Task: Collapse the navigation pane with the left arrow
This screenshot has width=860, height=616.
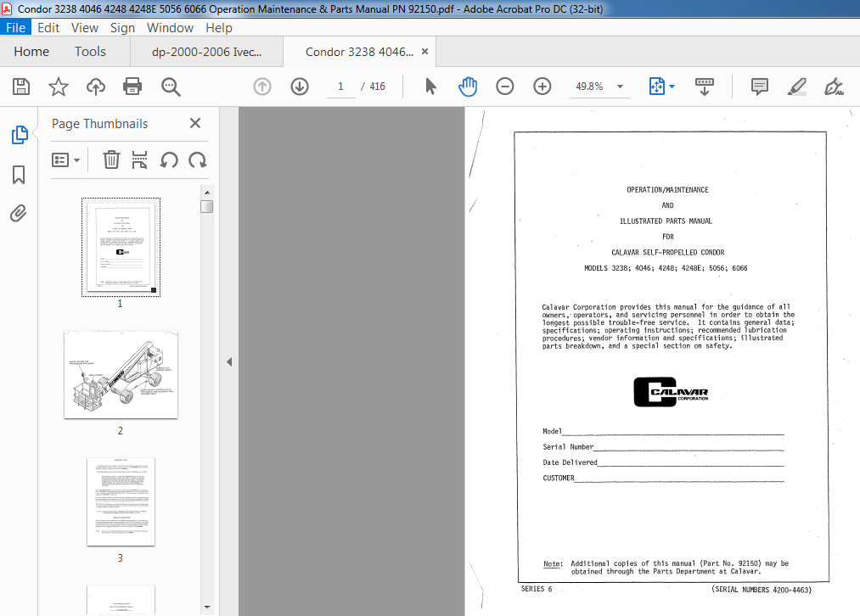Action: pos(229,361)
